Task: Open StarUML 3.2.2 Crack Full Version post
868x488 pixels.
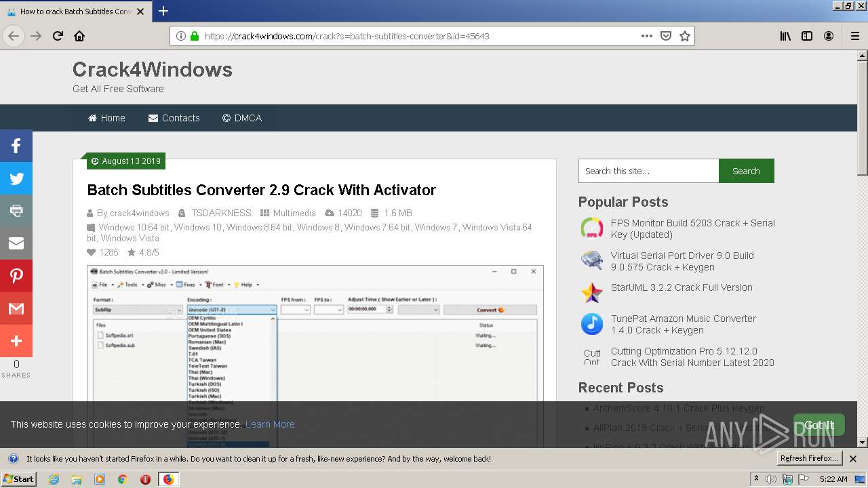Action: point(682,287)
